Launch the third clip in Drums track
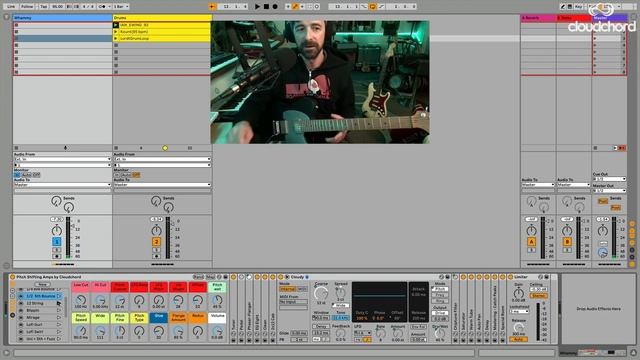640x360 pixels. click(x=116, y=38)
